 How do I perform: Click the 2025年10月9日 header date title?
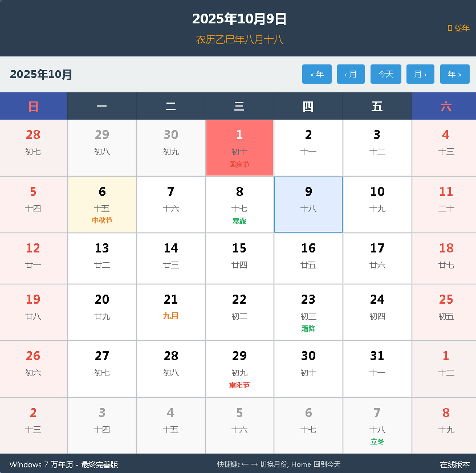[239, 19]
